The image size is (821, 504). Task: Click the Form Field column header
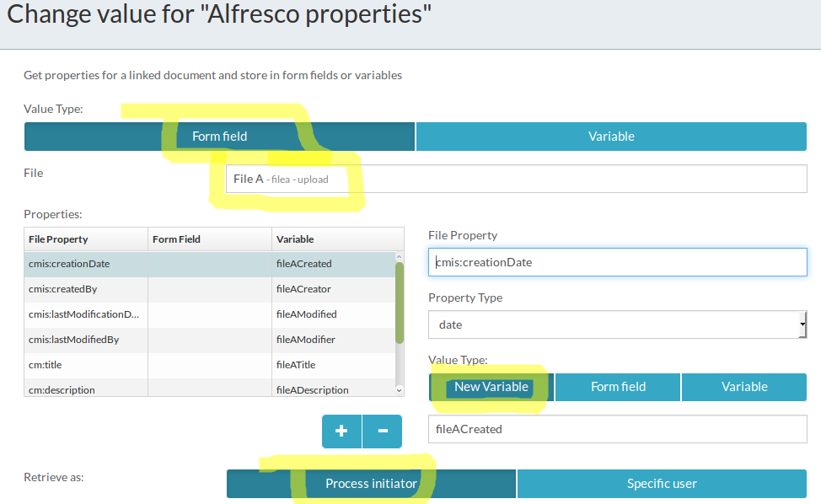pyautogui.click(x=210, y=239)
